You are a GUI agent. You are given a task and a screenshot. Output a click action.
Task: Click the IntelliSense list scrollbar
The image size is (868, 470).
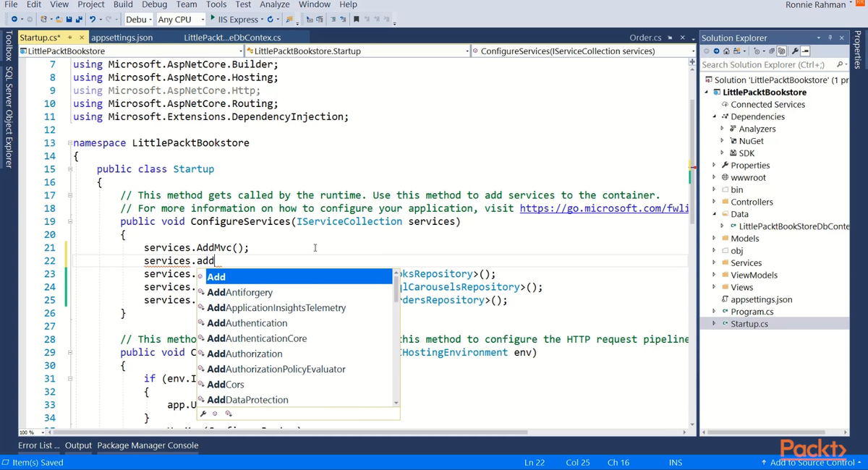click(396, 338)
